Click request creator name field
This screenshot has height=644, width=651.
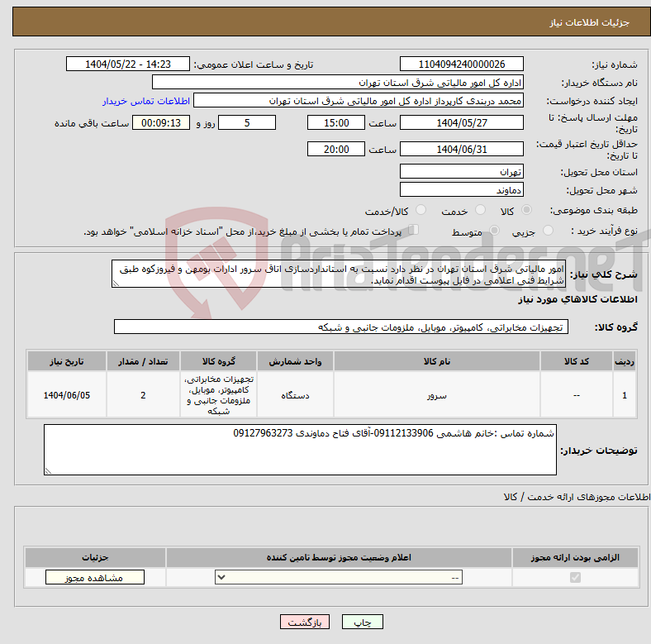click(x=359, y=101)
